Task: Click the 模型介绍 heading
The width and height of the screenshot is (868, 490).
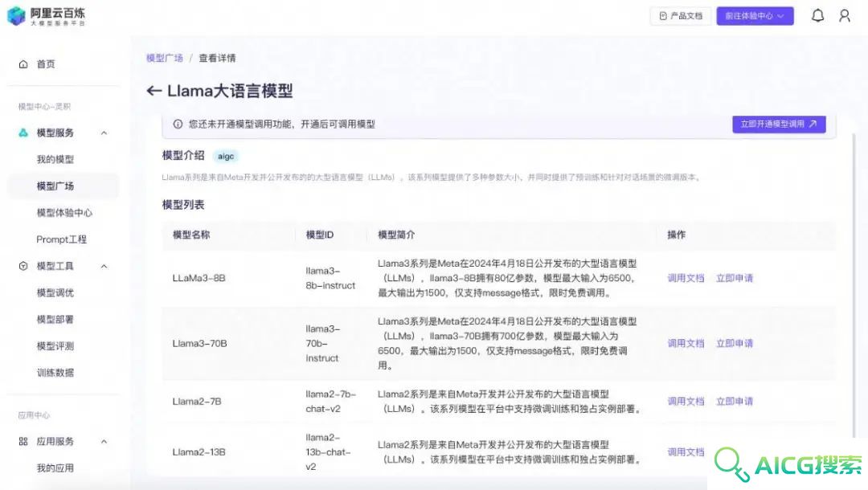Action: [183, 156]
